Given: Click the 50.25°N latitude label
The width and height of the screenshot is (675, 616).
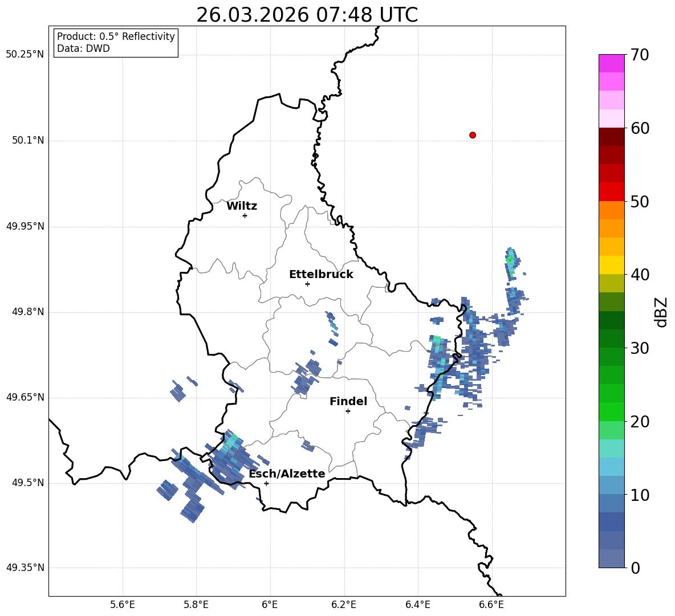Looking at the screenshot, I should (x=25, y=55).
